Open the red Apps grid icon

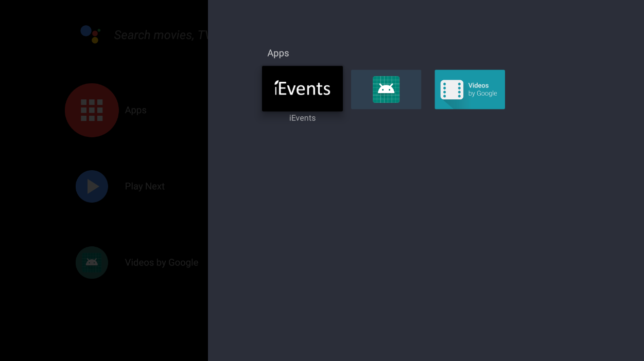pos(92,110)
